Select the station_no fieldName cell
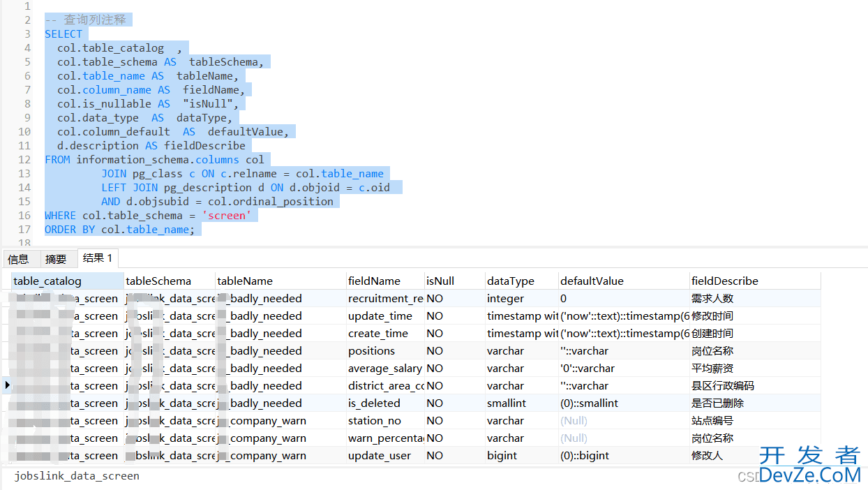 [385, 420]
